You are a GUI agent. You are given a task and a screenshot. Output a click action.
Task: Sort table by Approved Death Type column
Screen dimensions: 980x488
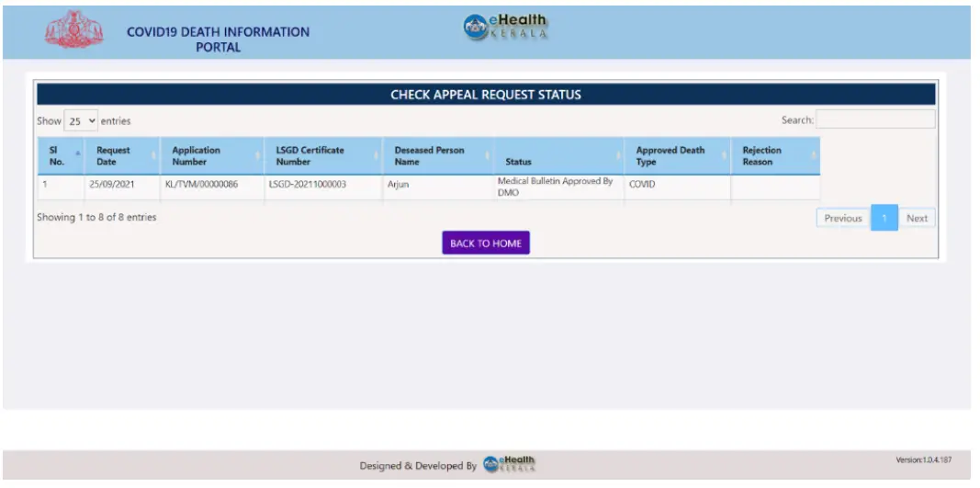pyautogui.click(x=677, y=156)
